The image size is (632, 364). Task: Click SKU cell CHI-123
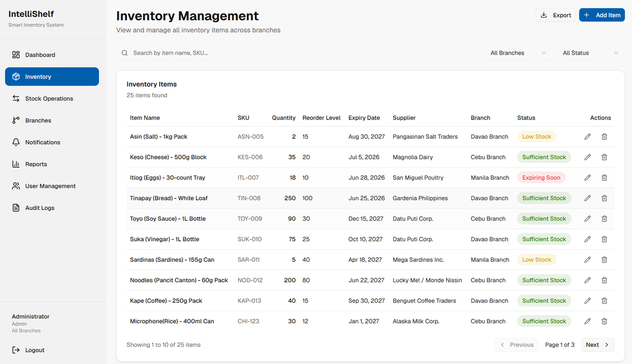pos(249,321)
